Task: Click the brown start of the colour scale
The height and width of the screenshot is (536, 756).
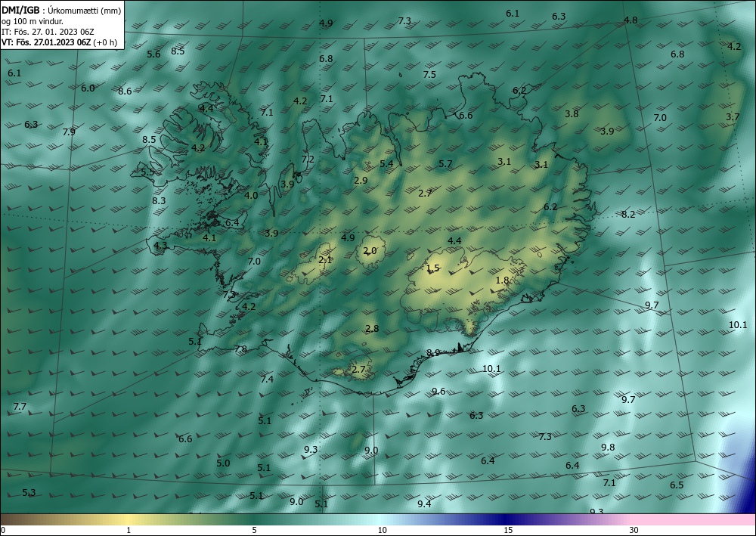Action: coord(14,519)
